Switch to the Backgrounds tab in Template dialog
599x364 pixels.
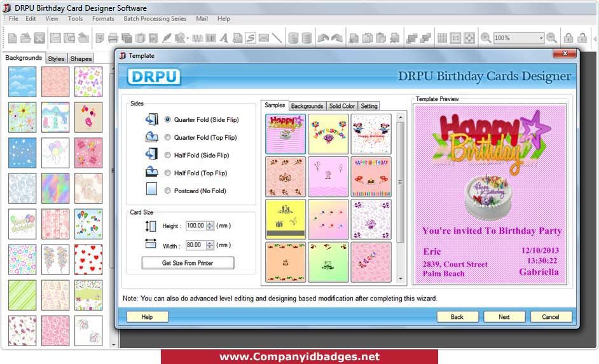[307, 105]
